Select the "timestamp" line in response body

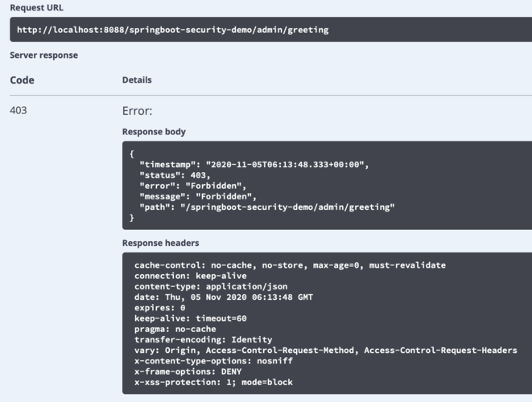(x=254, y=165)
